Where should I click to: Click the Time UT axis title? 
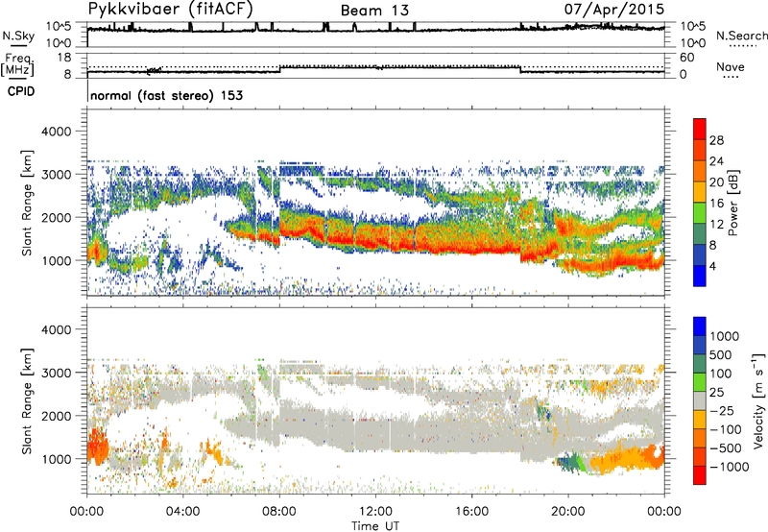coord(375,526)
